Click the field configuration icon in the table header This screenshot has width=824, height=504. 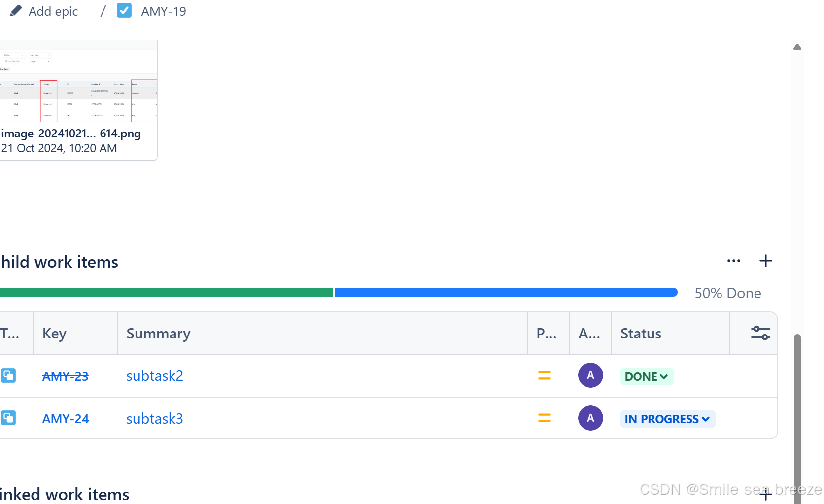(x=760, y=333)
